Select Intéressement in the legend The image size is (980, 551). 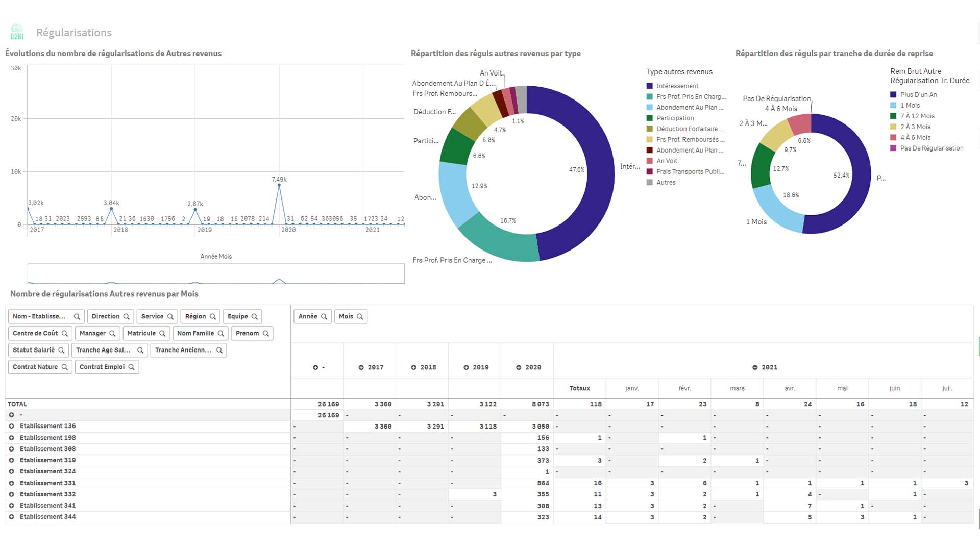coord(677,86)
